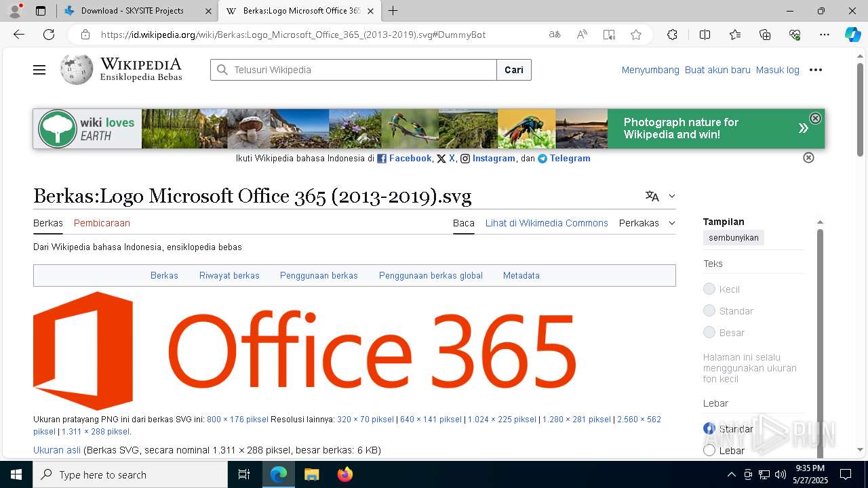Open Immersive Reader icon in address bar
The width and height of the screenshot is (868, 488).
(609, 35)
